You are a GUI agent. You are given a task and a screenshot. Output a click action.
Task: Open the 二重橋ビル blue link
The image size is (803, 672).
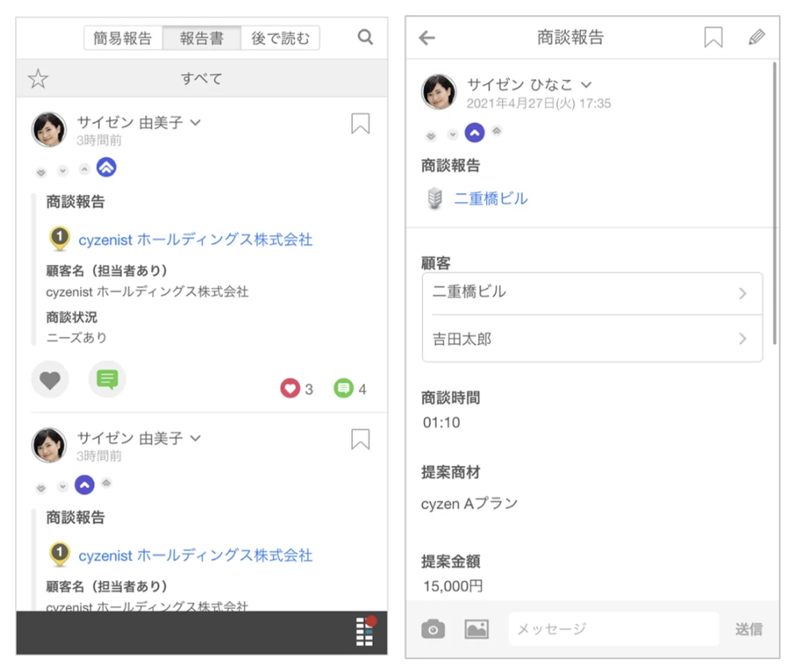click(491, 199)
